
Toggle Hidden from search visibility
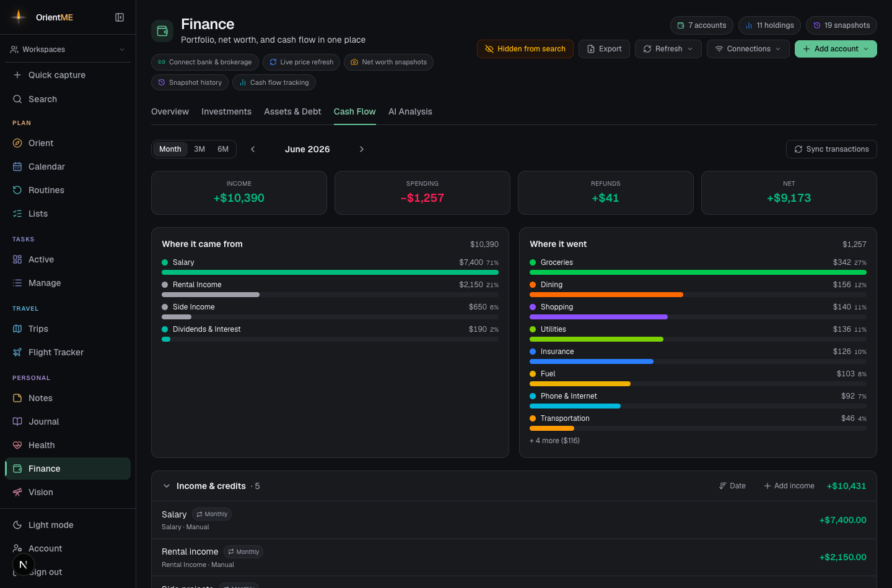click(x=525, y=49)
